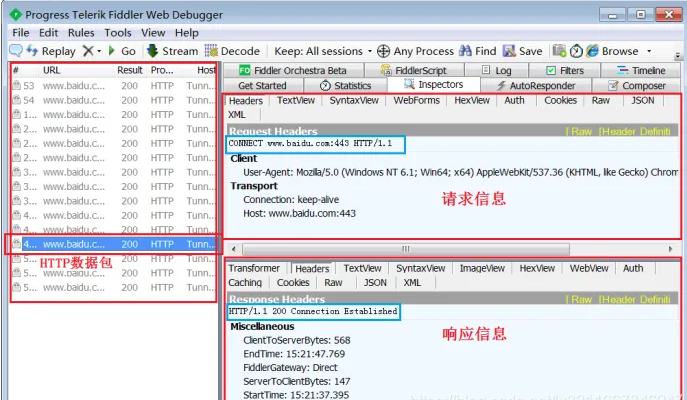Click the highlighted www.baidu.c... session row

(114, 244)
